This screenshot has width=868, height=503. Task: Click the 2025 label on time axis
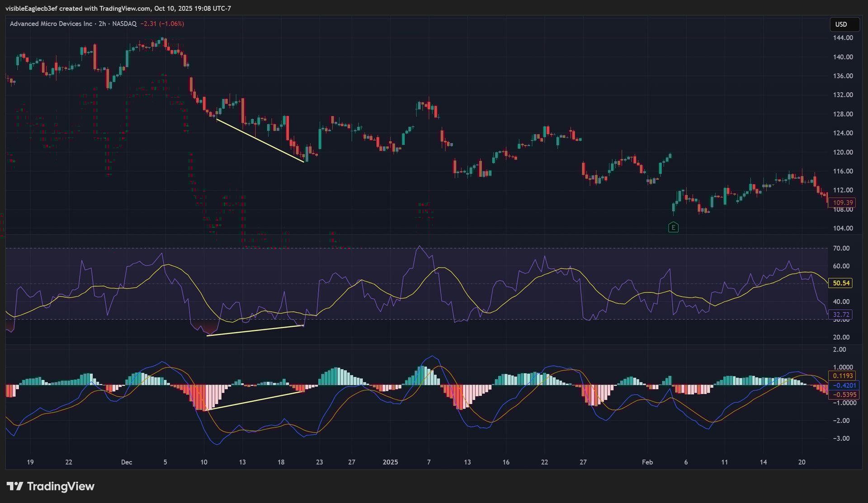click(x=390, y=462)
